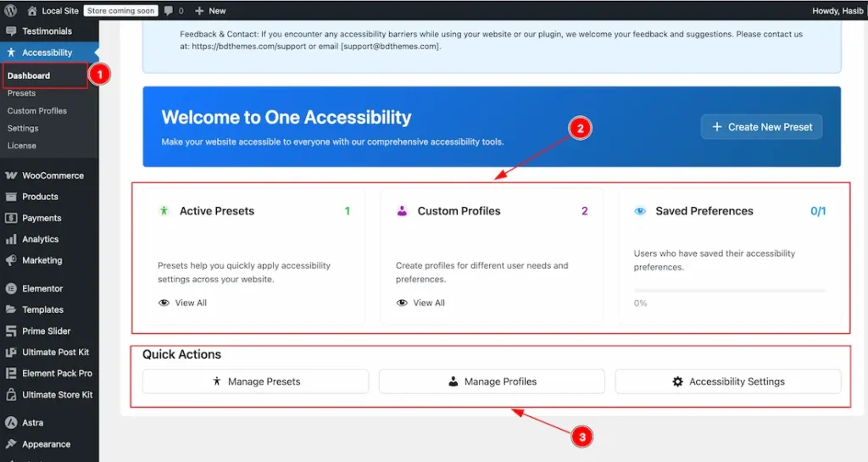Open Accessibility Settings quick action button
The width and height of the screenshot is (868, 462).
(x=727, y=381)
